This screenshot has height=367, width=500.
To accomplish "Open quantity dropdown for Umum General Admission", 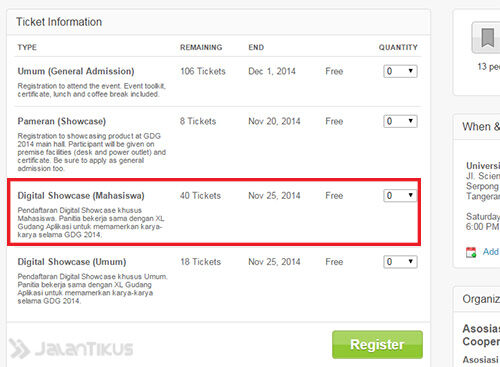I will (400, 71).
